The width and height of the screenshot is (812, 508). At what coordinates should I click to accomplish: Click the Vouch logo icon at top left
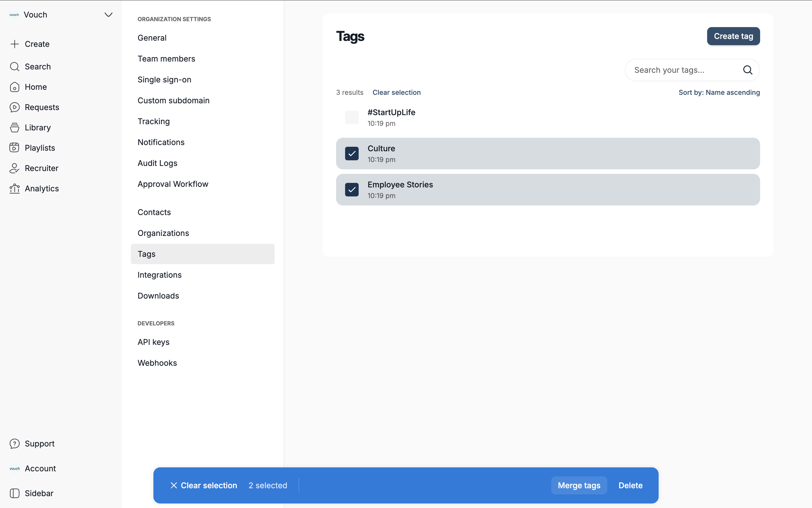pyautogui.click(x=14, y=15)
